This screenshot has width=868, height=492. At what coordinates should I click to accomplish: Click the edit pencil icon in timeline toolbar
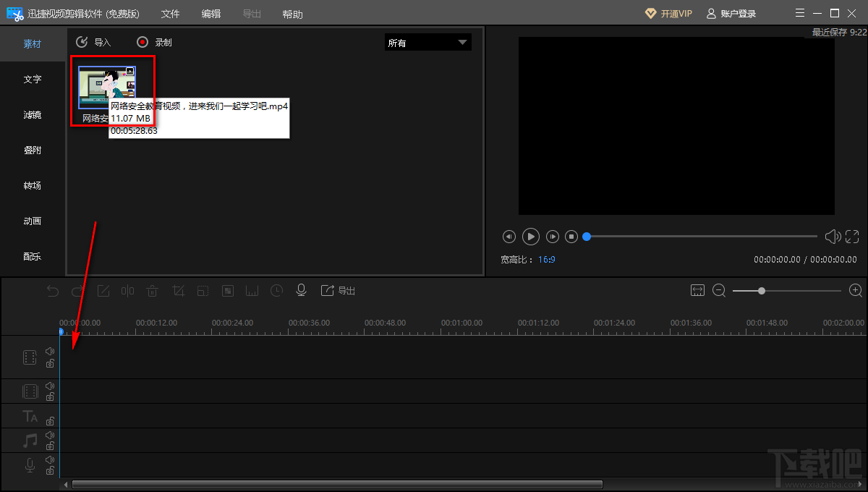[103, 291]
